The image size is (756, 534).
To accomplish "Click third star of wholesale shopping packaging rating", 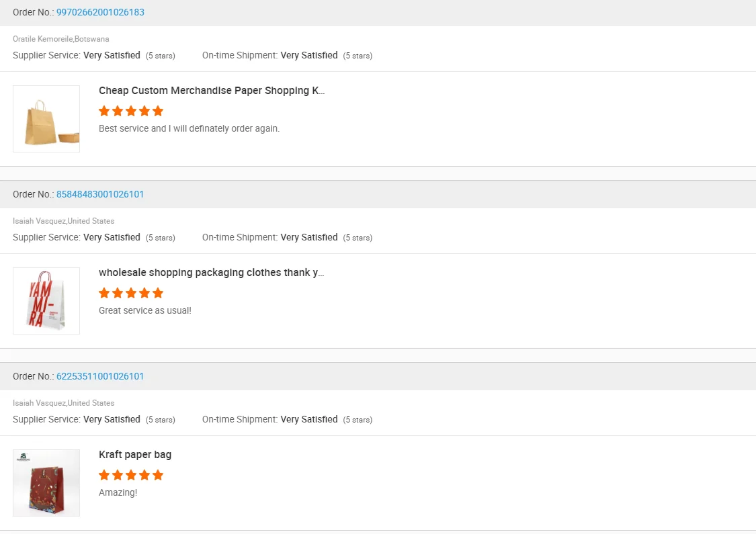I will [131, 293].
